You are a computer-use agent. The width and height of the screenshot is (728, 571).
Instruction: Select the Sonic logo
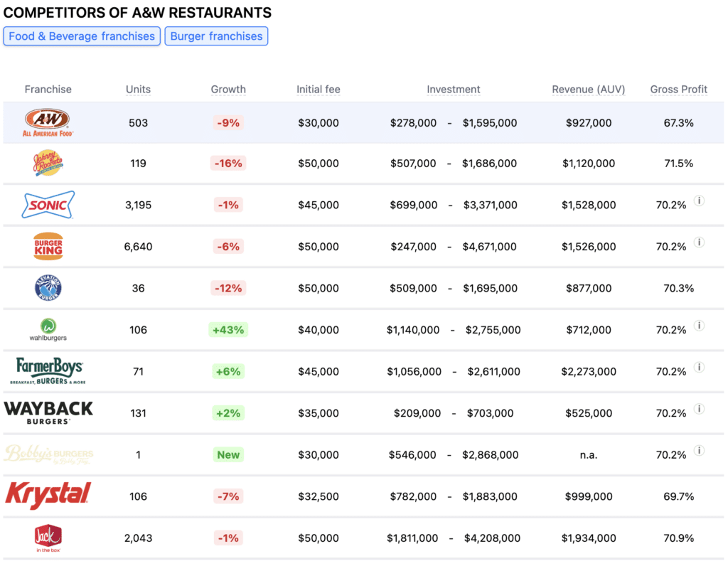click(x=48, y=205)
